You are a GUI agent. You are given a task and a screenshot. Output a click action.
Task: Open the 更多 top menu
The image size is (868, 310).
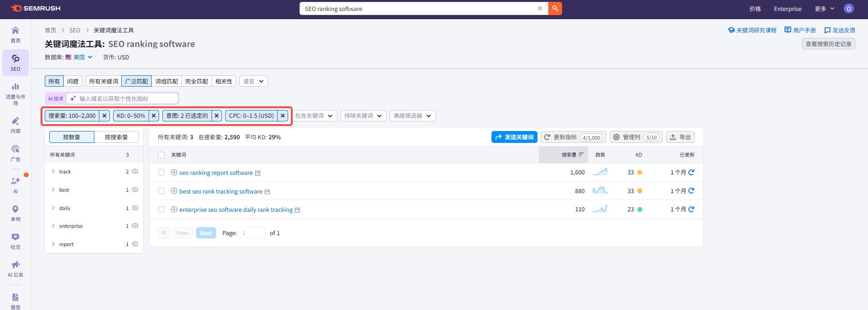824,9
